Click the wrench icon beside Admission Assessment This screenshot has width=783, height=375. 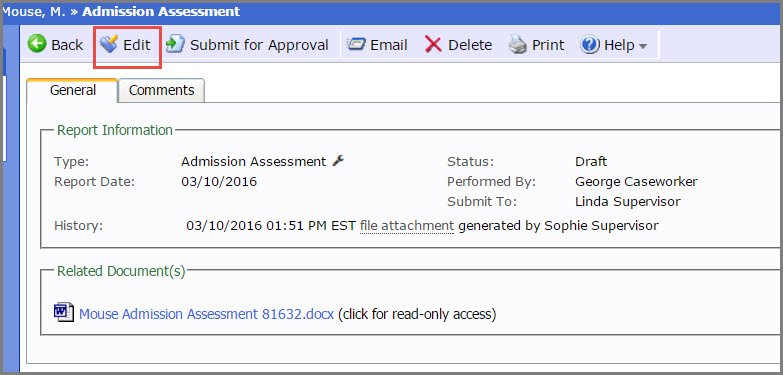(338, 160)
